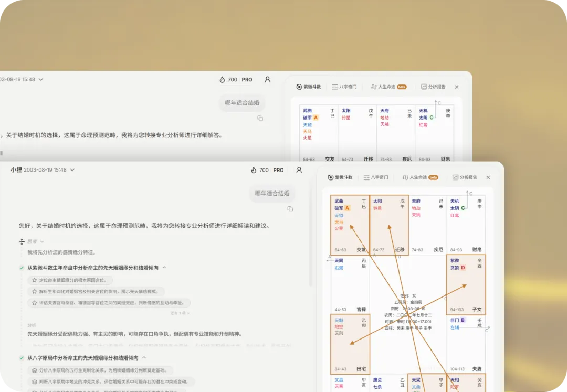Screen dimensions: 567x392
Task: Click flame credits icon in back window
Action: click(223, 79)
